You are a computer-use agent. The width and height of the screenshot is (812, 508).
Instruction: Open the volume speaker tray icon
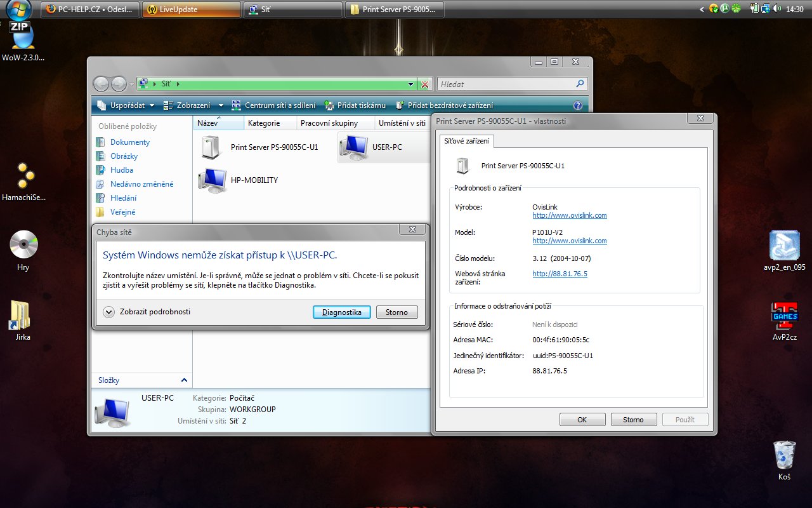pos(776,9)
